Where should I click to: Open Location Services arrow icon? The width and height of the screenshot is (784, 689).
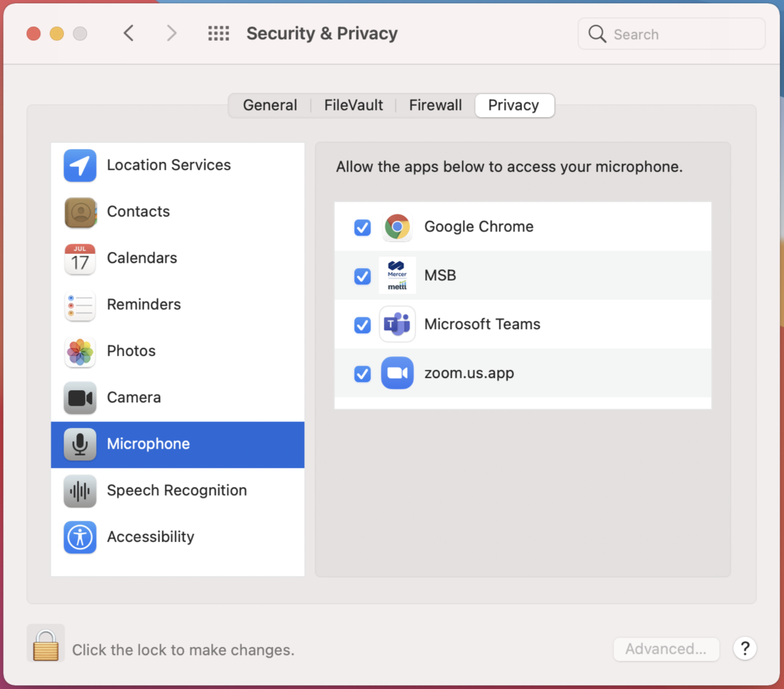[80, 165]
